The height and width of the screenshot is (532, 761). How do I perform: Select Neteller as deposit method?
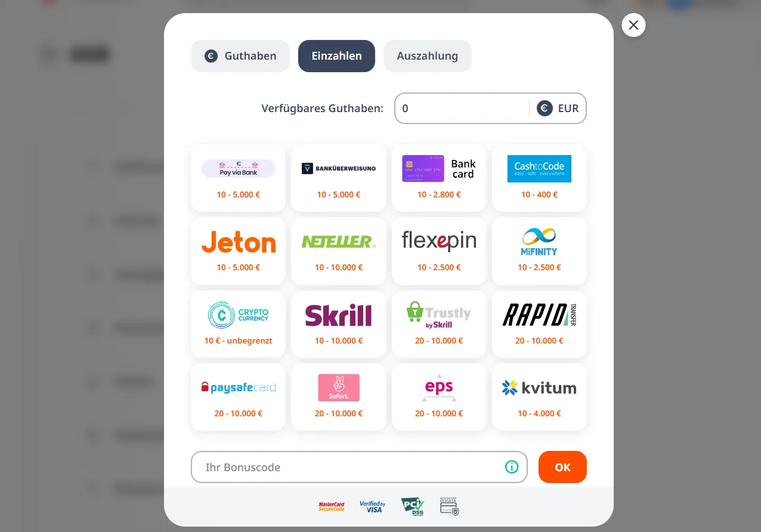pyautogui.click(x=339, y=251)
